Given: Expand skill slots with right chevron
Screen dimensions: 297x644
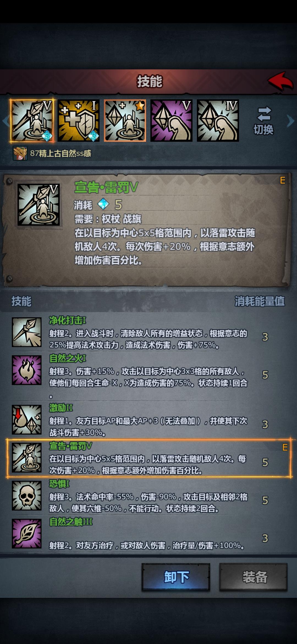Looking at the screenshot, I should pyautogui.click(x=290, y=121).
